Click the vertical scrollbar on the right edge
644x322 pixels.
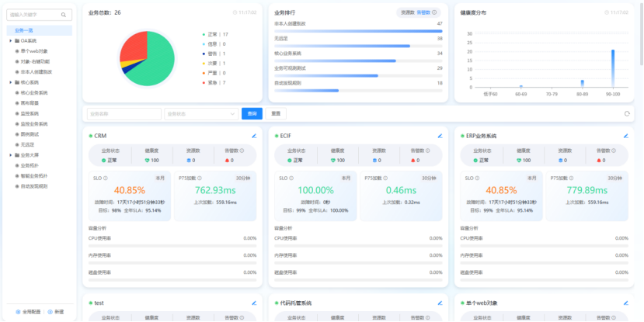click(642, 33)
